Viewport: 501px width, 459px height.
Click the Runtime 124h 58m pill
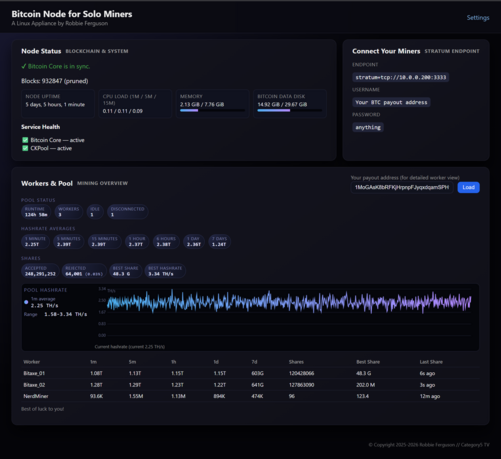click(x=36, y=212)
